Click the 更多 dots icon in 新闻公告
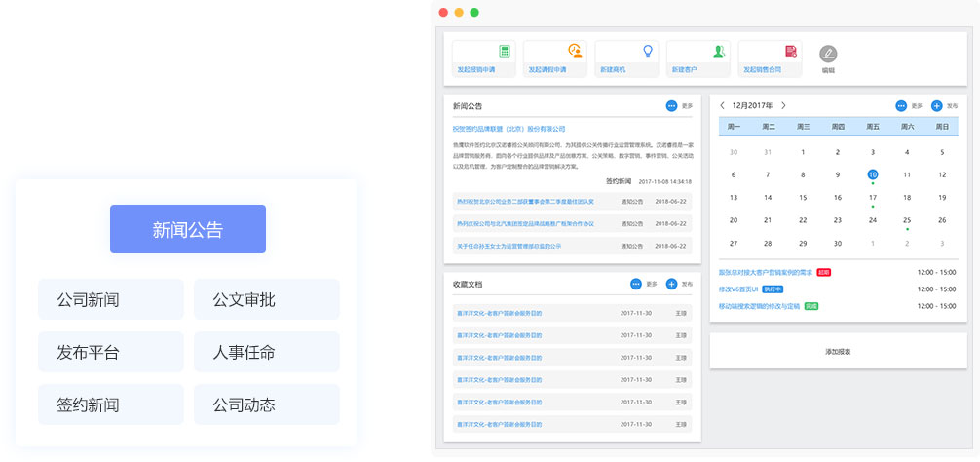 [x=671, y=105]
